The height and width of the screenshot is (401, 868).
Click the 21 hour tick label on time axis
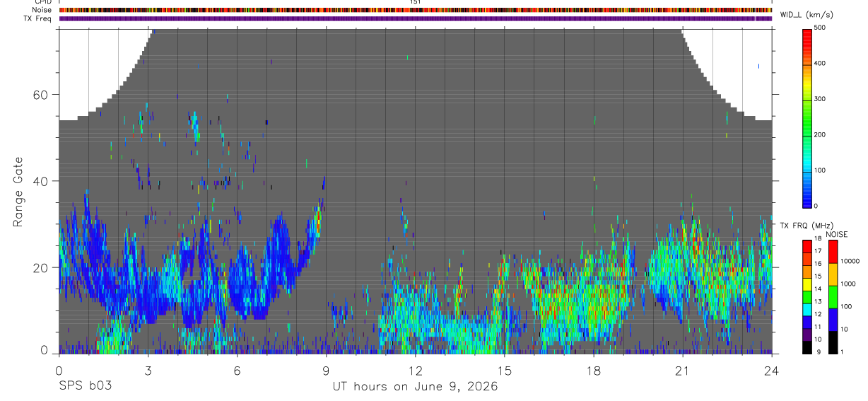[x=682, y=372]
